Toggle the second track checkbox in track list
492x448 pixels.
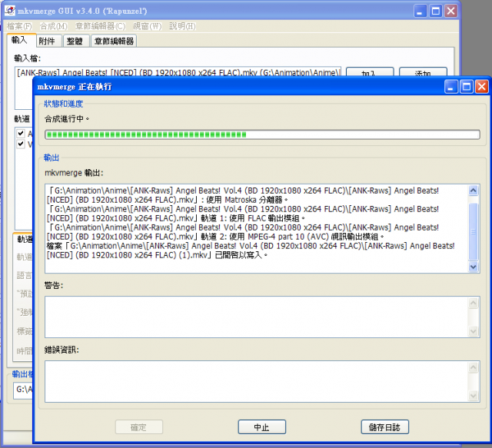pos(21,144)
